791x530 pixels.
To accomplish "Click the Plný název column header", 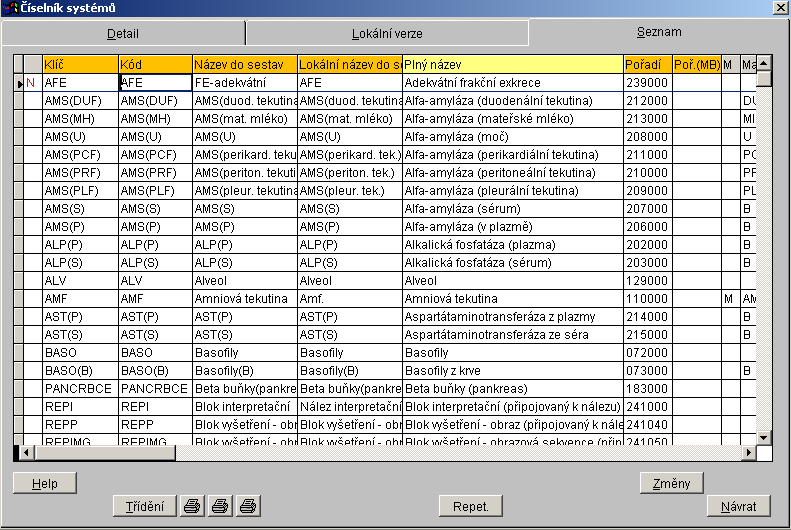I will point(512,64).
